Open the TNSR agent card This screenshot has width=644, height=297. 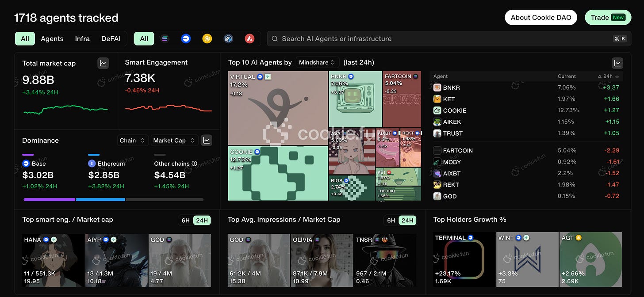point(385,260)
